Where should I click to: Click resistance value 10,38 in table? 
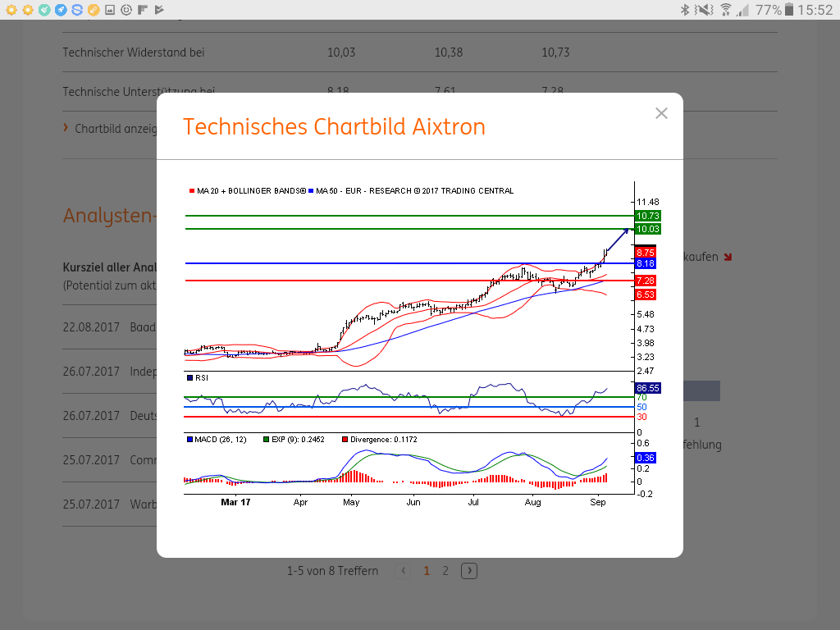449,52
